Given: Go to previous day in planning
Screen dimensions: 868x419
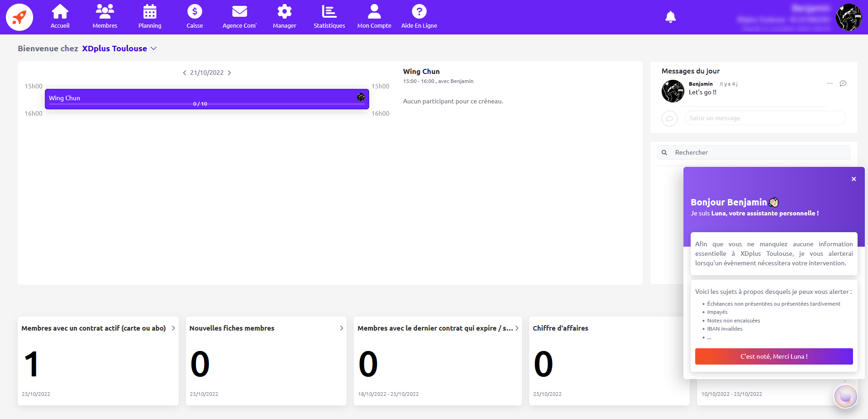Looking at the screenshot, I should pyautogui.click(x=185, y=73).
